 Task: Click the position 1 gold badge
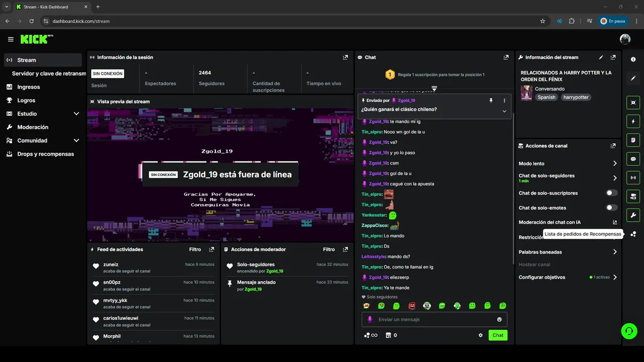click(x=389, y=75)
